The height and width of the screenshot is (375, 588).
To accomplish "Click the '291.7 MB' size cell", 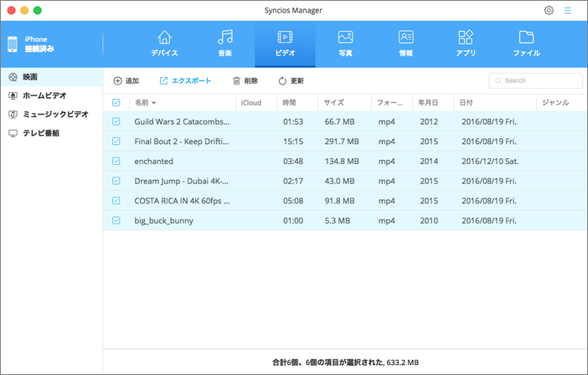I will pos(342,141).
